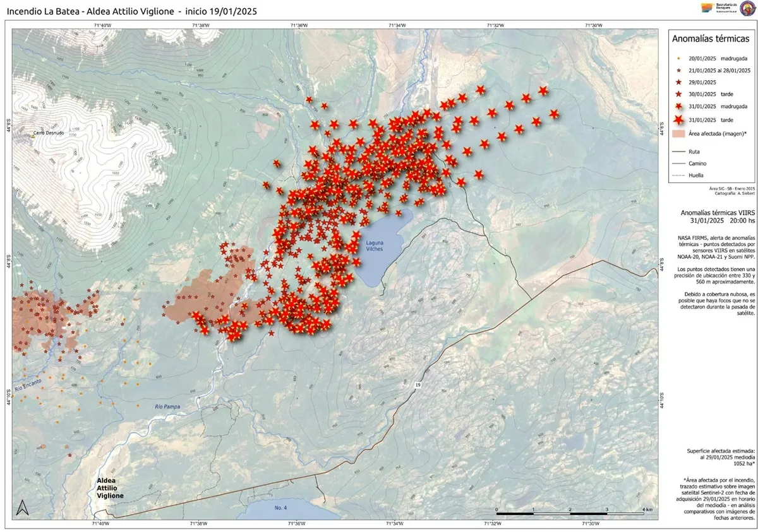Click the Río Pampa label
This screenshot has width=758, height=532.
coord(167,406)
